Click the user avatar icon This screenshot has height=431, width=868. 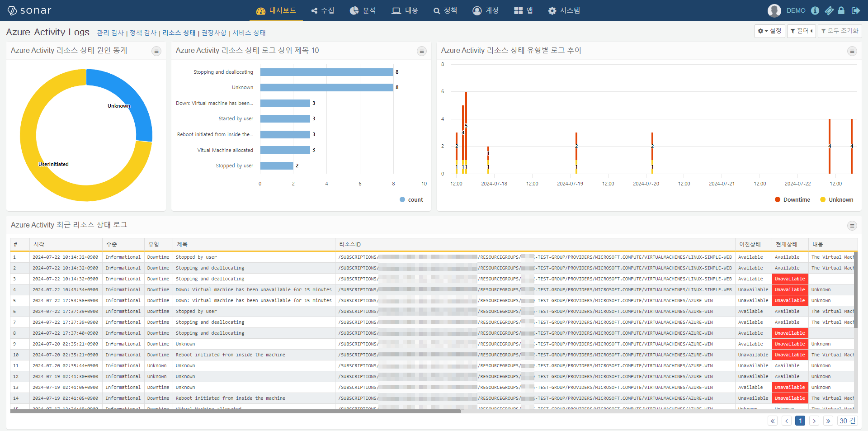(774, 10)
